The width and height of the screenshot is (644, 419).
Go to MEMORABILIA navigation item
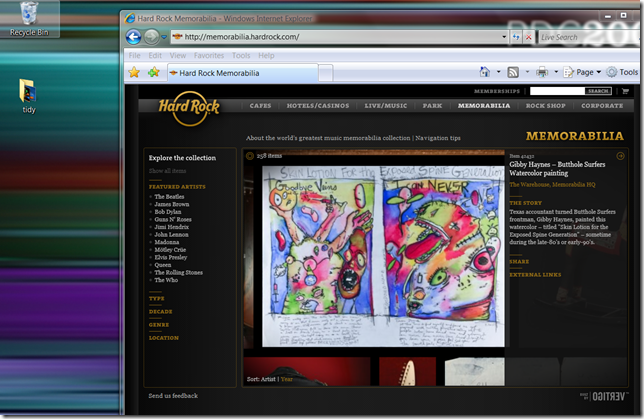click(x=484, y=106)
